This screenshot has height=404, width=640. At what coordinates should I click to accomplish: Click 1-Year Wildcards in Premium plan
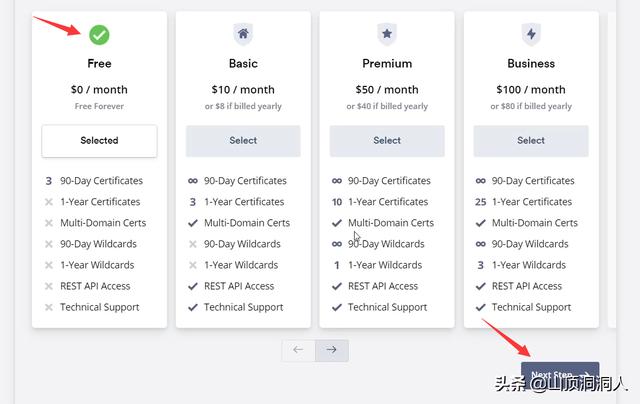coord(385,265)
